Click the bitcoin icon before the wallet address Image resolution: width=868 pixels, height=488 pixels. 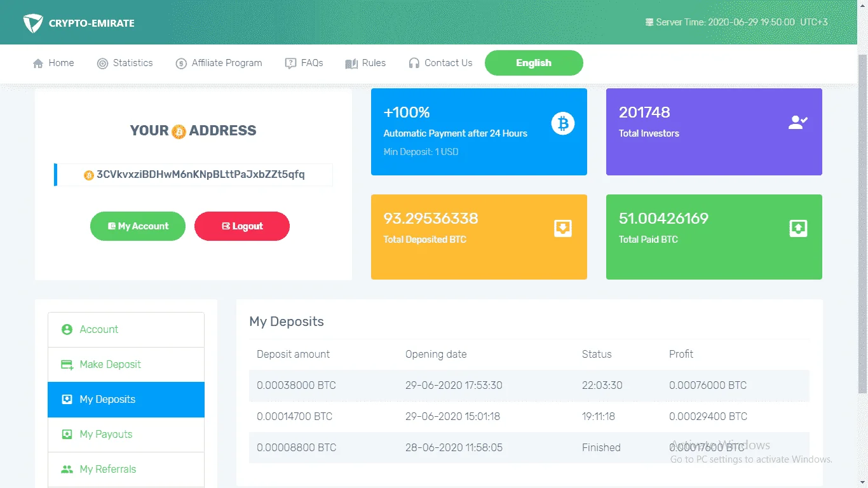(89, 175)
